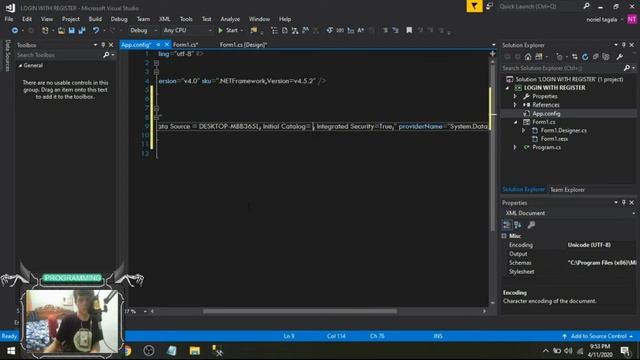This screenshot has width=640, height=360.
Task: Click the volume icon in the system tray
Action: 568,351
